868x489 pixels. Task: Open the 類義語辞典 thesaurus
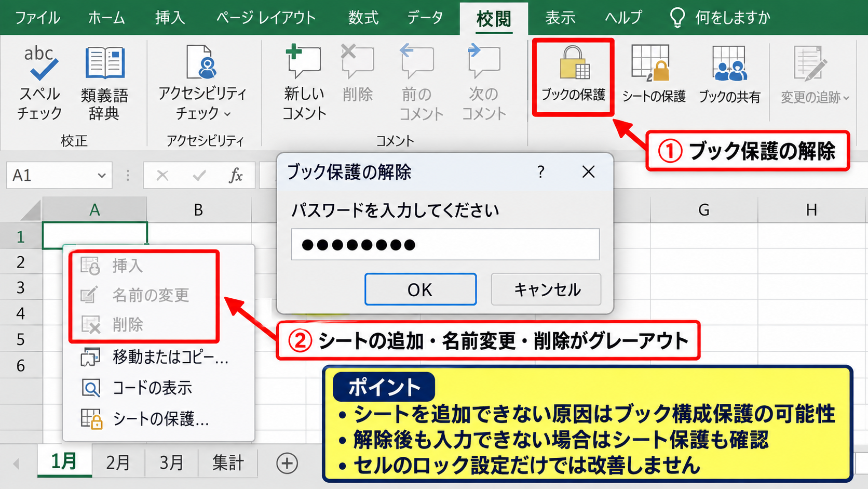[x=104, y=83]
